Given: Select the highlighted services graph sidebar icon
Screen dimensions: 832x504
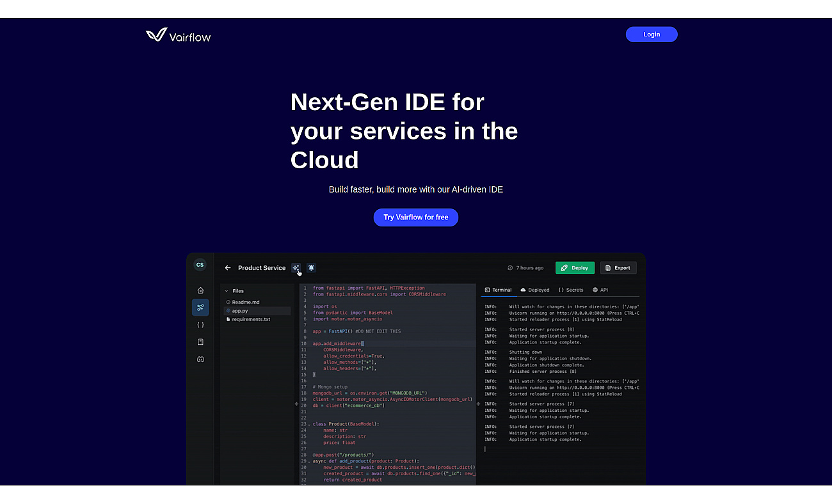Looking at the screenshot, I should coord(200,308).
